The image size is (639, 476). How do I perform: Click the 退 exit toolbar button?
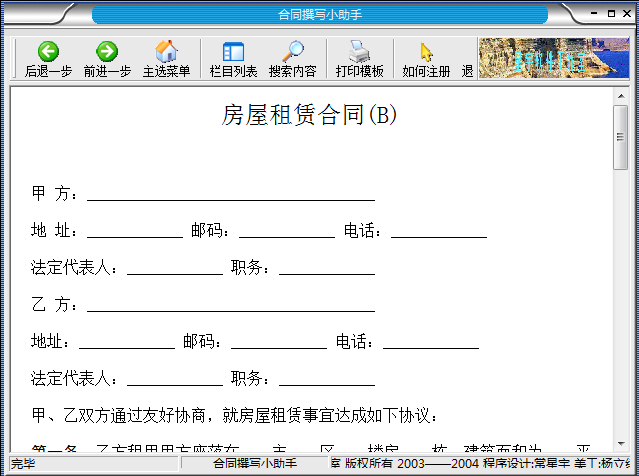pyautogui.click(x=467, y=71)
